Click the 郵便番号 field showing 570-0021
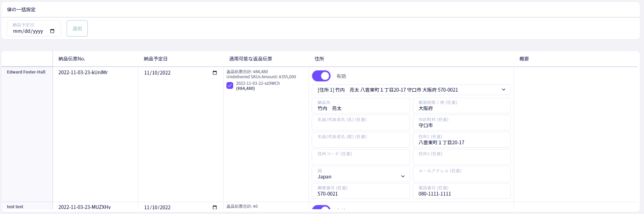Screen dimensions: 644x214 [361, 191]
